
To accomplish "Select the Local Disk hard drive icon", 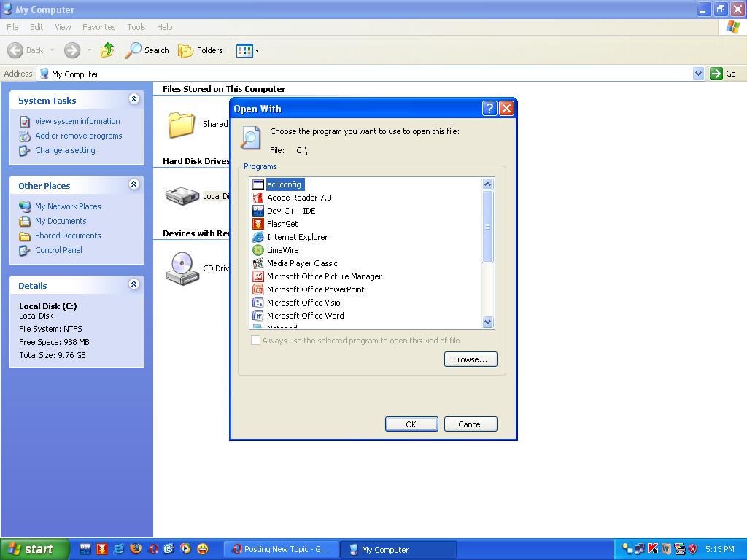I will [182, 195].
